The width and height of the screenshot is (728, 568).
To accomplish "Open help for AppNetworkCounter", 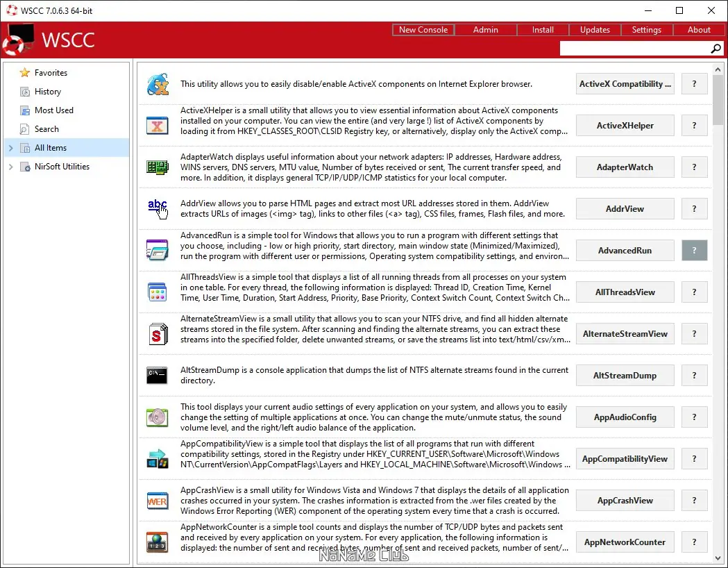I will point(694,542).
